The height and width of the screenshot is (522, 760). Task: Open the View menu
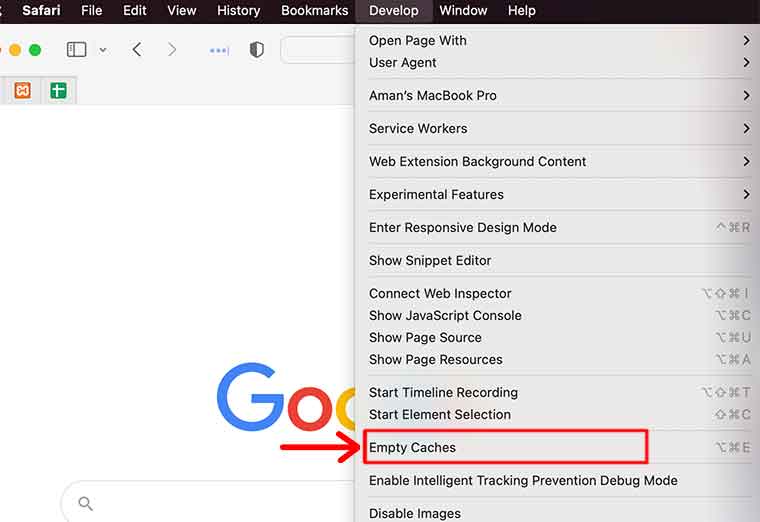[181, 11]
